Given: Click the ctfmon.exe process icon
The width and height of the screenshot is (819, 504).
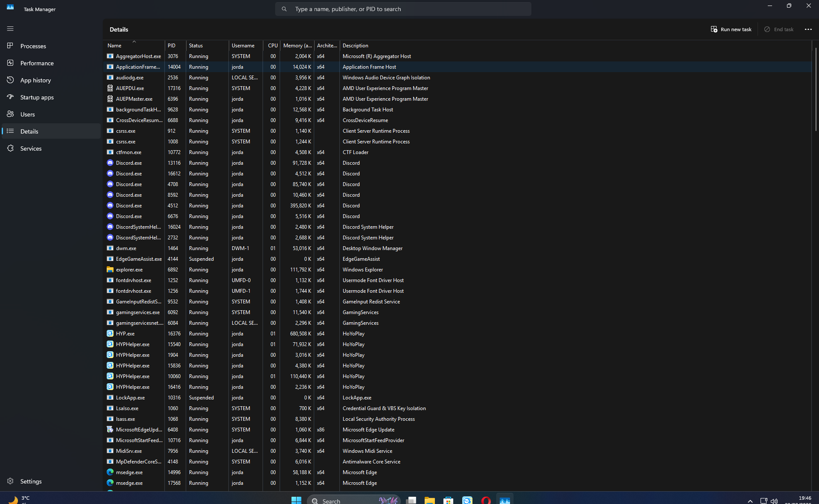Looking at the screenshot, I should [110, 152].
